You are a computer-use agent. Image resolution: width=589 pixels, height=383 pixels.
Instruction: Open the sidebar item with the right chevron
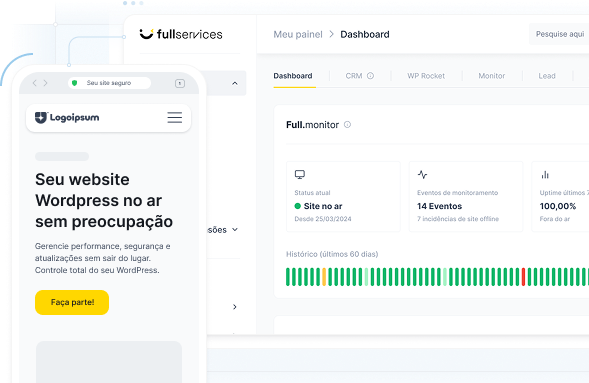click(x=235, y=307)
